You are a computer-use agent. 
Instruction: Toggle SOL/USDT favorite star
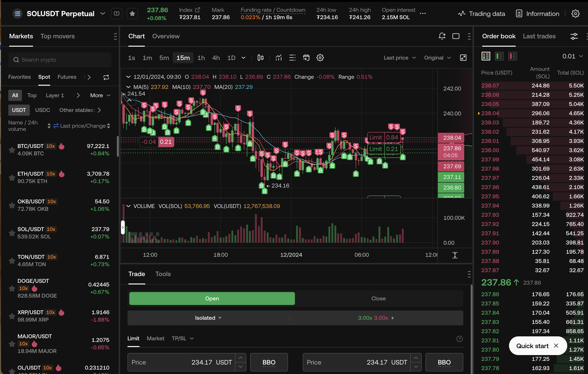coord(12,233)
